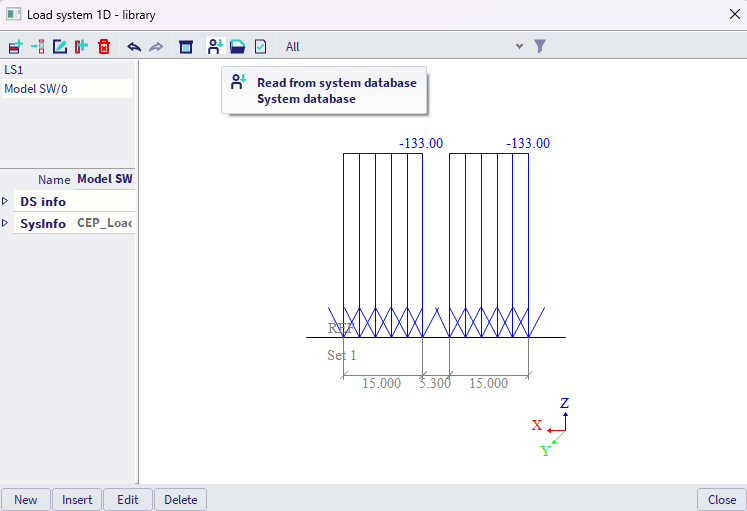
Task: Click the checklist document toolbar icon
Action: pos(260,46)
